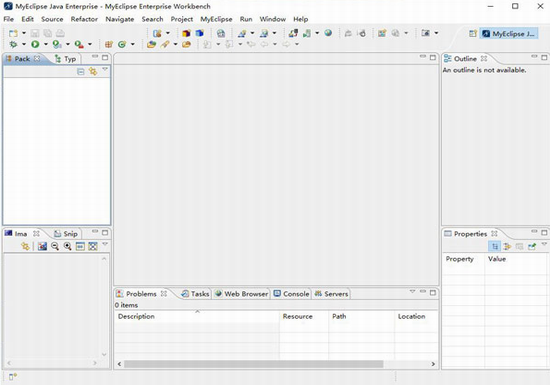
Task: Click Collapse All icon in Package Explorer
Action: 81,72
